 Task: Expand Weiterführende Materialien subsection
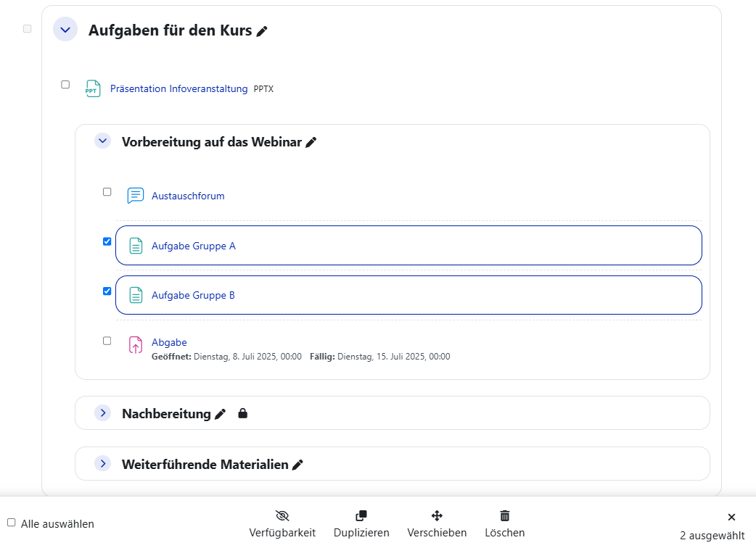(103, 463)
